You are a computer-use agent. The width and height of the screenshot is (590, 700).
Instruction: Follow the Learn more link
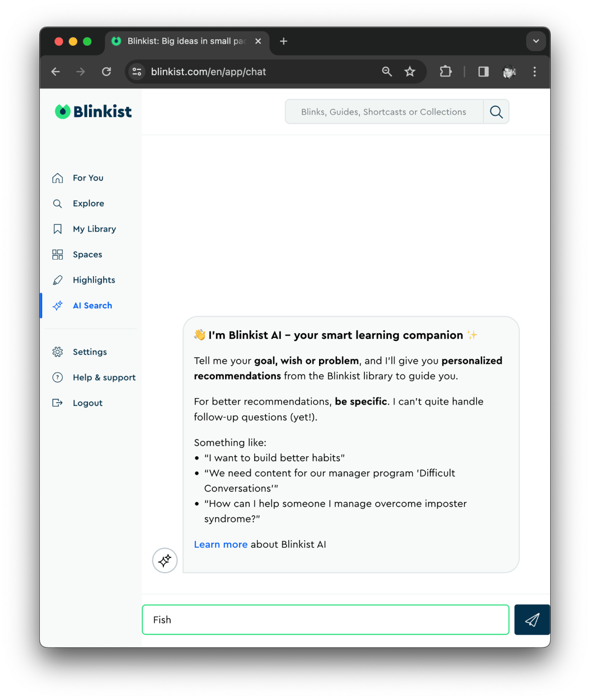221,545
